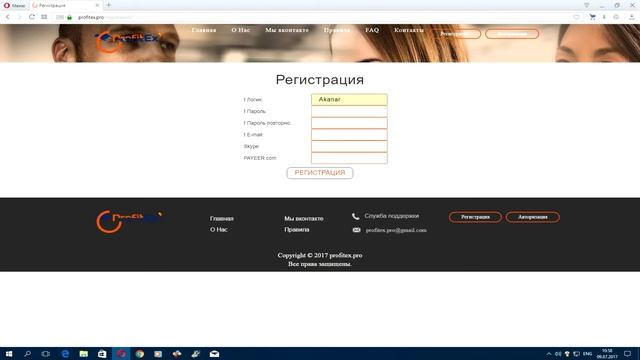This screenshot has height=360, width=640.
Task: Click the Пароль повторно input field
Action: click(349, 123)
